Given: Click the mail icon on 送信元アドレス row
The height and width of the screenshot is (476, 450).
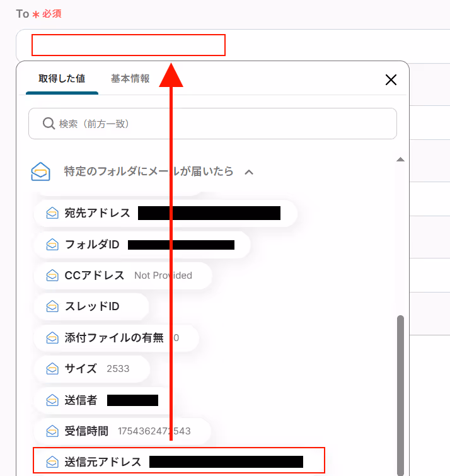Looking at the screenshot, I should (x=52, y=461).
